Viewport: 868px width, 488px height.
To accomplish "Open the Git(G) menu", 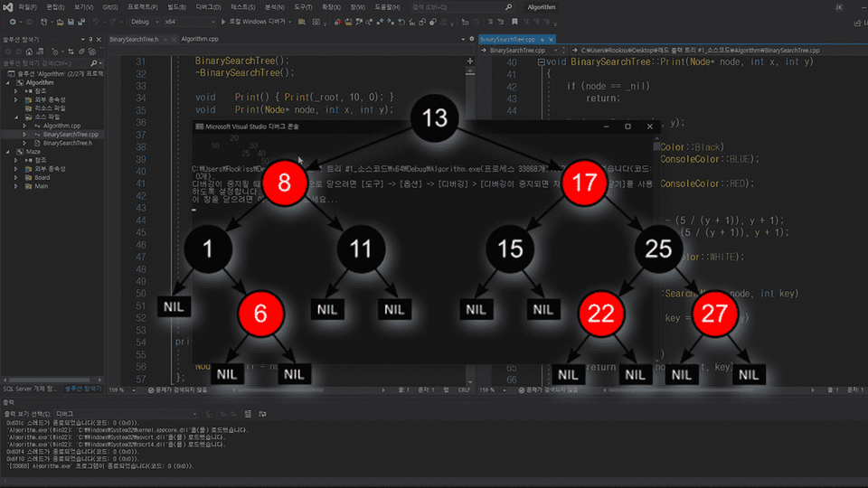I will click(x=110, y=7).
